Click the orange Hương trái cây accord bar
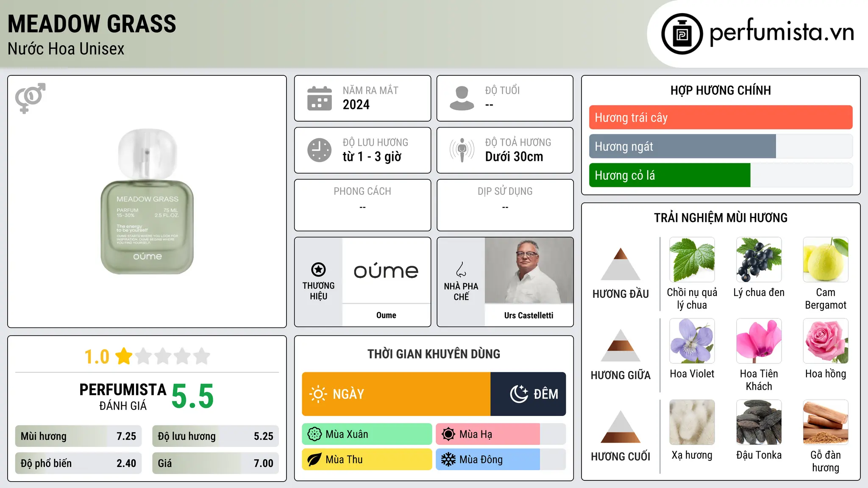Viewport: 868px width, 488px height. (x=721, y=117)
